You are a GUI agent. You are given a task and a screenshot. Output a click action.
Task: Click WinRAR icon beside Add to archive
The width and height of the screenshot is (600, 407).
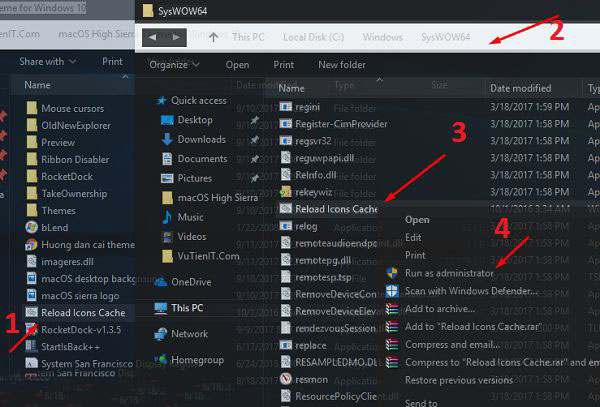(392, 309)
